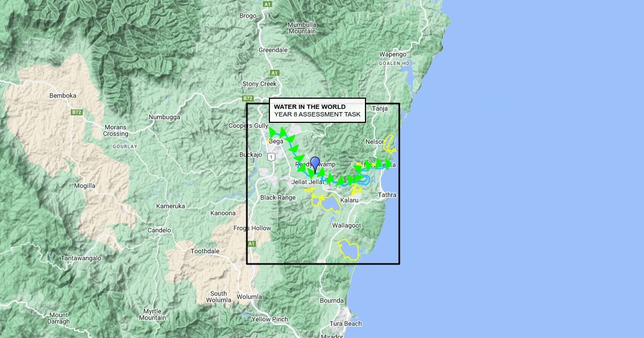
Task: Select the yellow-outlined lagoon beside Nelson
Action: point(389,143)
